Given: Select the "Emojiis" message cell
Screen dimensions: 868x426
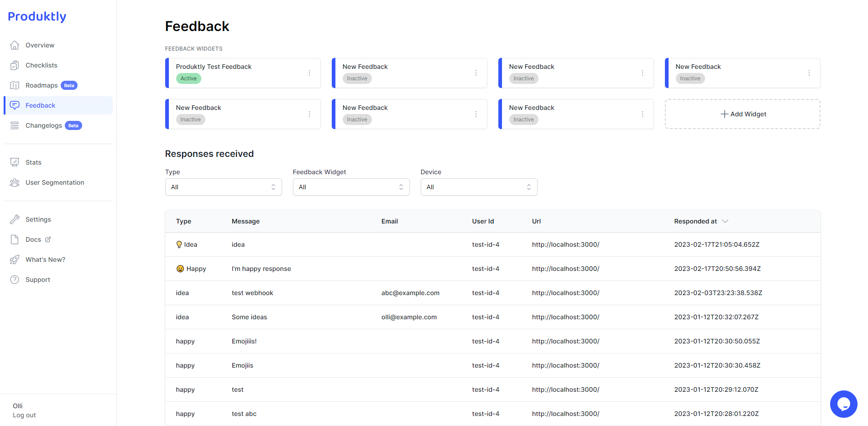Looking at the screenshot, I should [242, 365].
